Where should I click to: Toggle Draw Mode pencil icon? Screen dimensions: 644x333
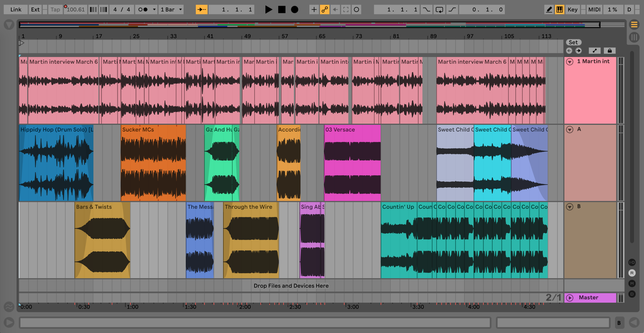pyautogui.click(x=549, y=9)
